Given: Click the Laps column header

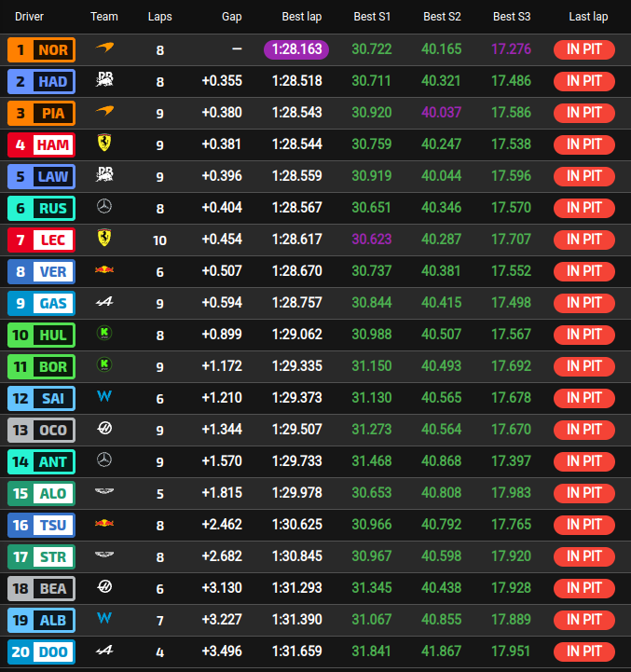Looking at the screenshot, I should (160, 17).
